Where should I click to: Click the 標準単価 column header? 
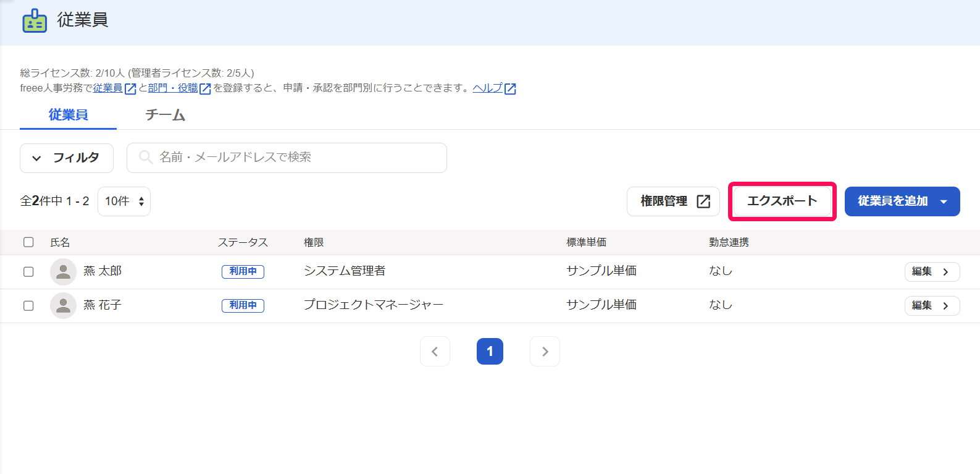(x=587, y=242)
